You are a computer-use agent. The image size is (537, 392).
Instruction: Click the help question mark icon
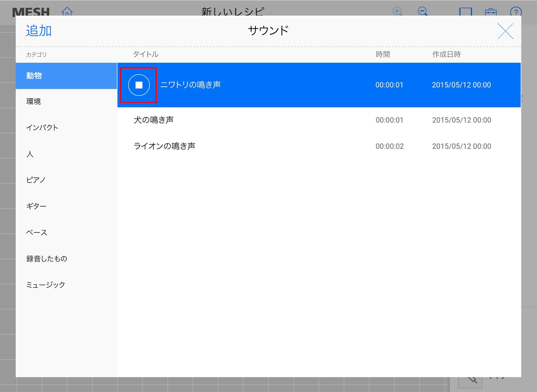tap(516, 12)
